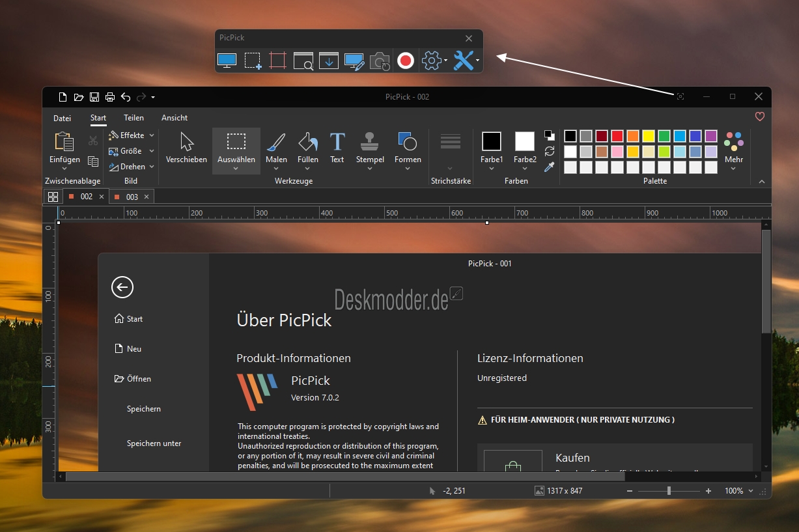This screenshot has height=532, width=799.
Task: Start region capture with dashed rectangle plus icon
Action: point(253,61)
